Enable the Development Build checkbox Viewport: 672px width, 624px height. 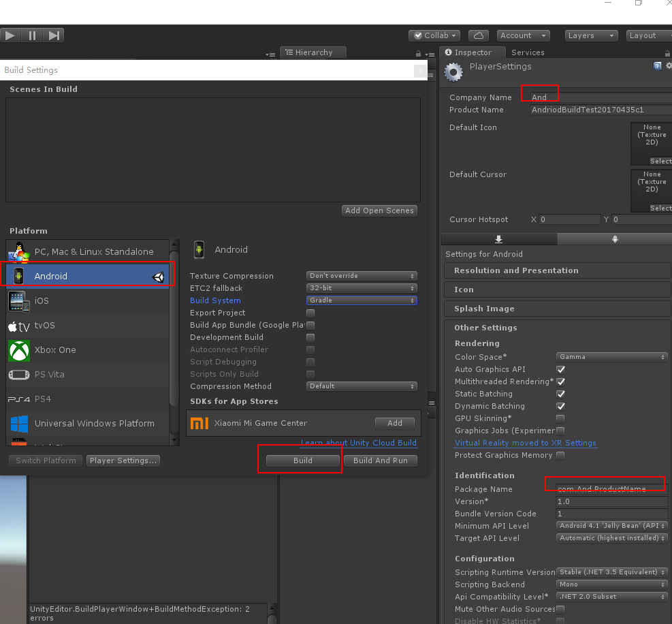pos(310,337)
